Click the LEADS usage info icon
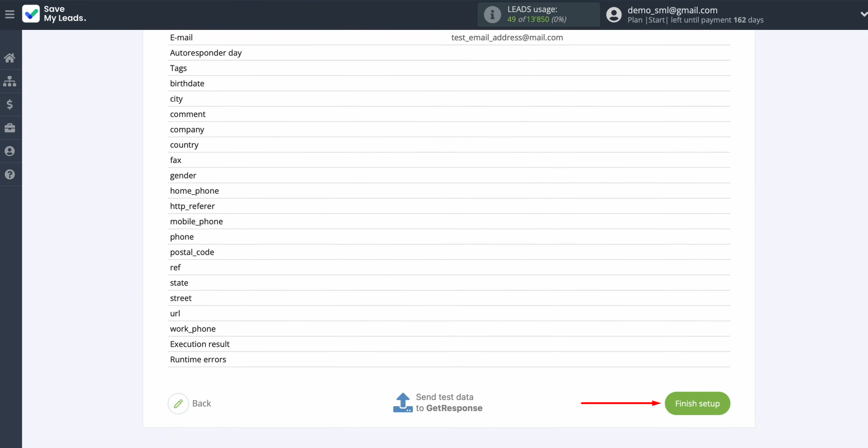Viewport: 868px width, 448px height. coord(492,15)
